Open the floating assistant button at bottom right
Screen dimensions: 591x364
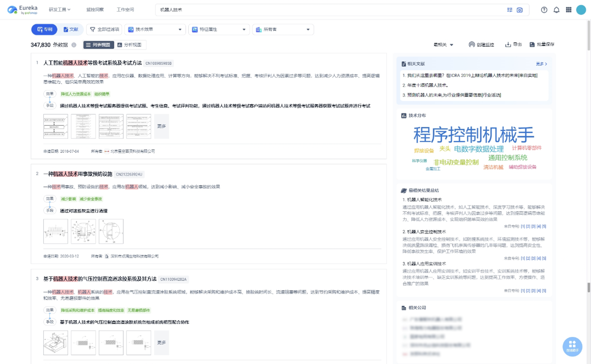coord(572,346)
